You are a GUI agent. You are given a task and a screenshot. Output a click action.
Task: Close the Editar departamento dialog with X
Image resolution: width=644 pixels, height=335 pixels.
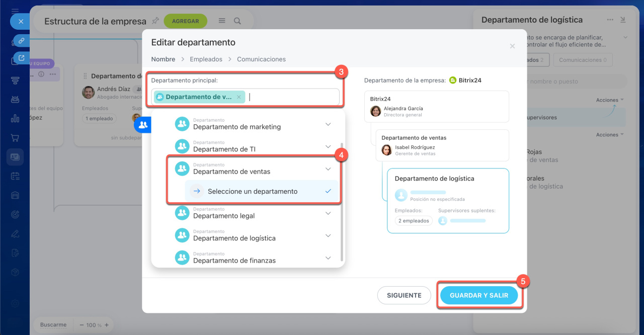click(512, 46)
